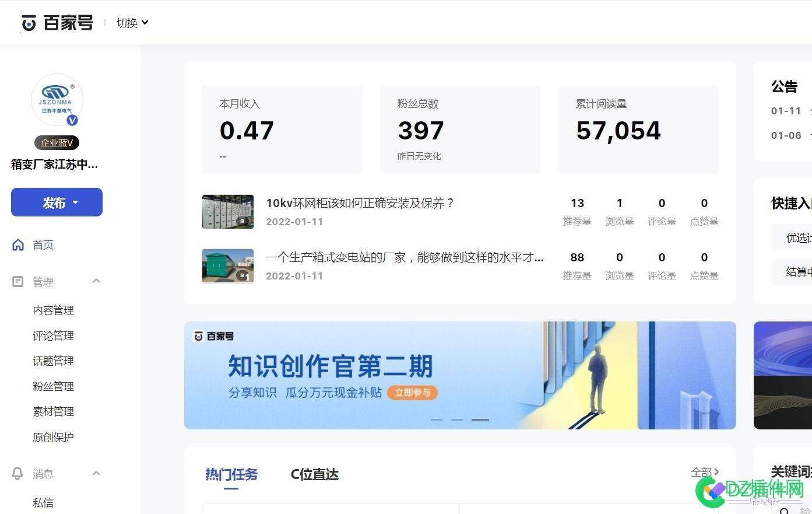Open 素材管理 in sidebar
The image size is (812, 514).
click(x=53, y=412)
